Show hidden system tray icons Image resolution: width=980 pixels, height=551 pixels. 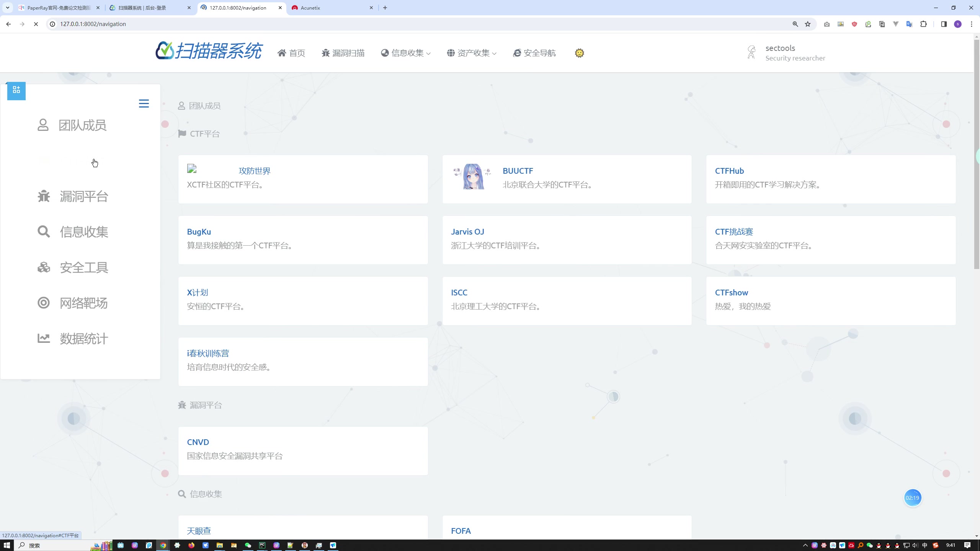pos(805,545)
